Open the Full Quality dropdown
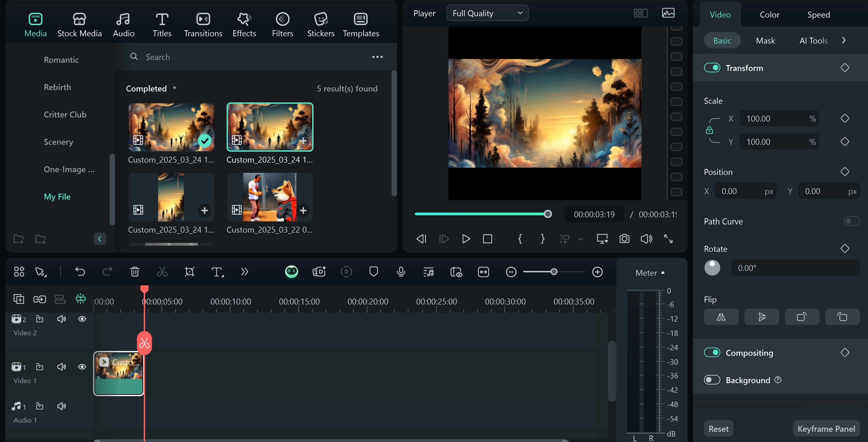This screenshot has height=442, width=868. click(x=487, y=13)
